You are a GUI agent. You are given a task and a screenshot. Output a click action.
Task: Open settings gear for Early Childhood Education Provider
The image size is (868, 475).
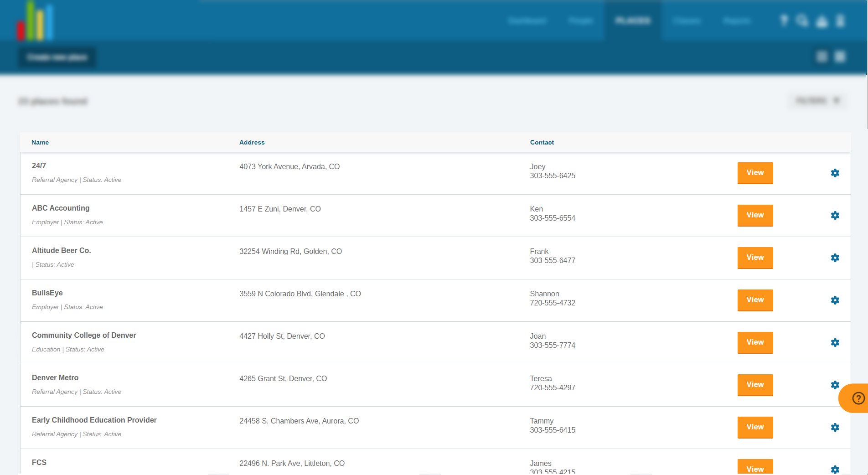[x=835, y=427]
